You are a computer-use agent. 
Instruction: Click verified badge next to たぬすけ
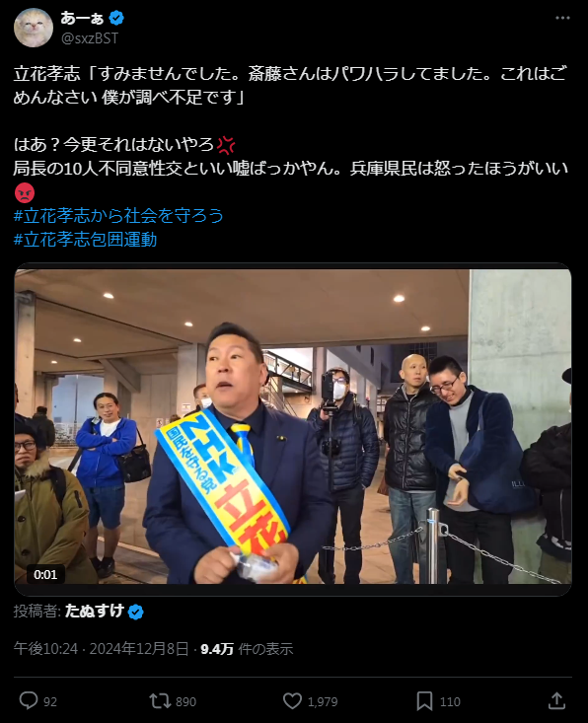135,612
